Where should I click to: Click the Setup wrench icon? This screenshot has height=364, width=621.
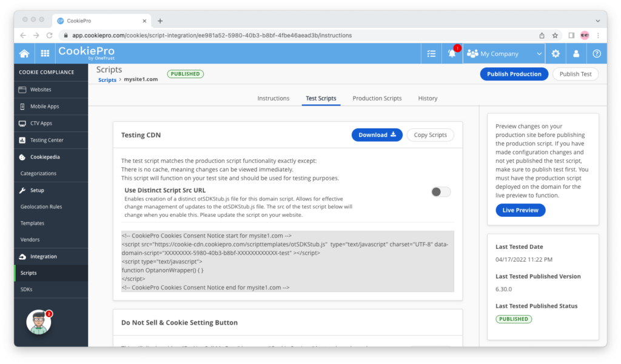tap(22, 190)
